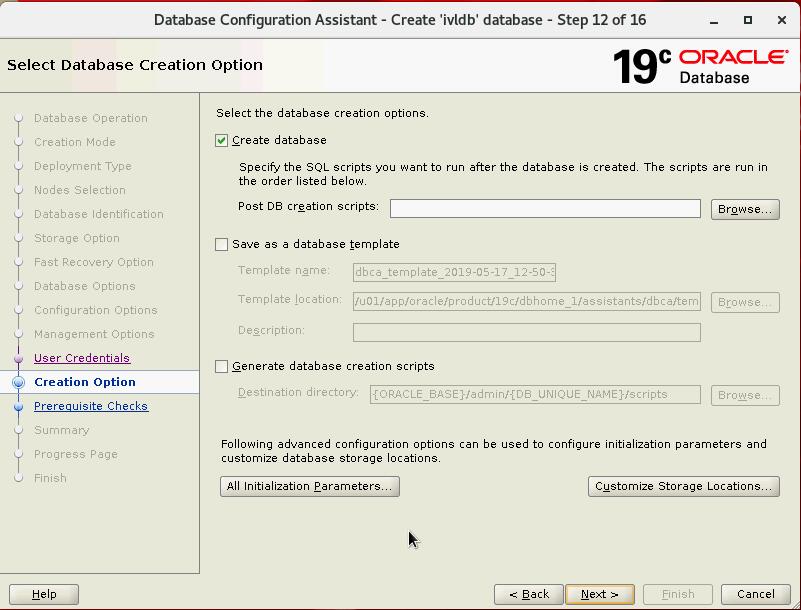Go back with the Back button
The width and height of the screenshot is (801, 610).
529,594
